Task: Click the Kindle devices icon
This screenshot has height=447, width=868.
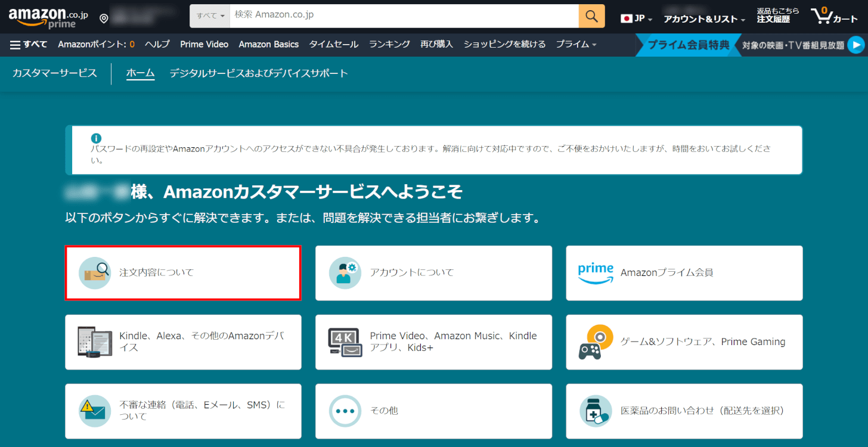Action: (x=95, y=342)
